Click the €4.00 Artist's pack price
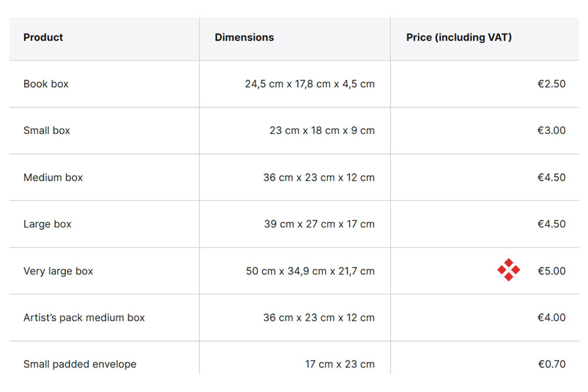 click(x=552, y=317)
